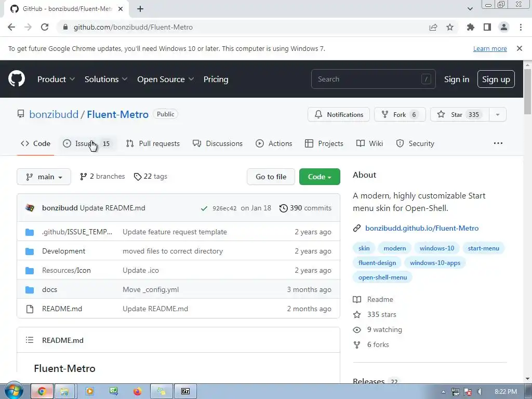This screenshot has width=532, height=399.
Task: Click the page vertical scrollbar thumb
Action: click(527, 91)
